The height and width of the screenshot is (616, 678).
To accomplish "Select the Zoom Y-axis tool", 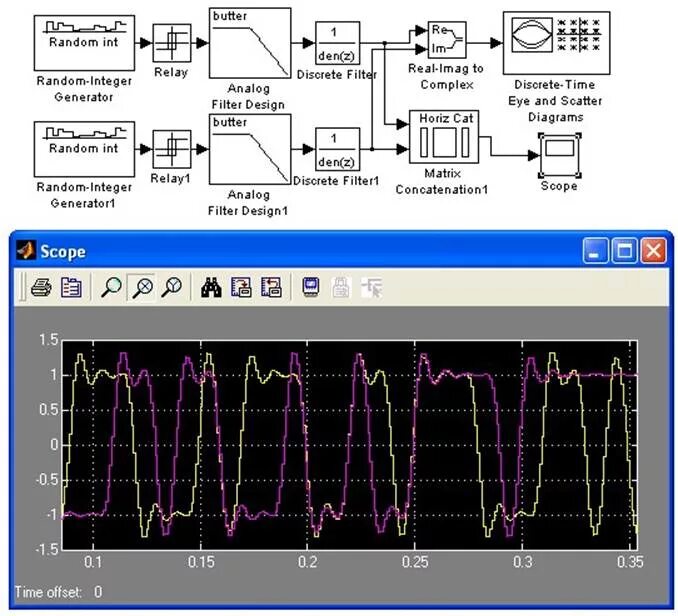I will (x=172, y=287).
